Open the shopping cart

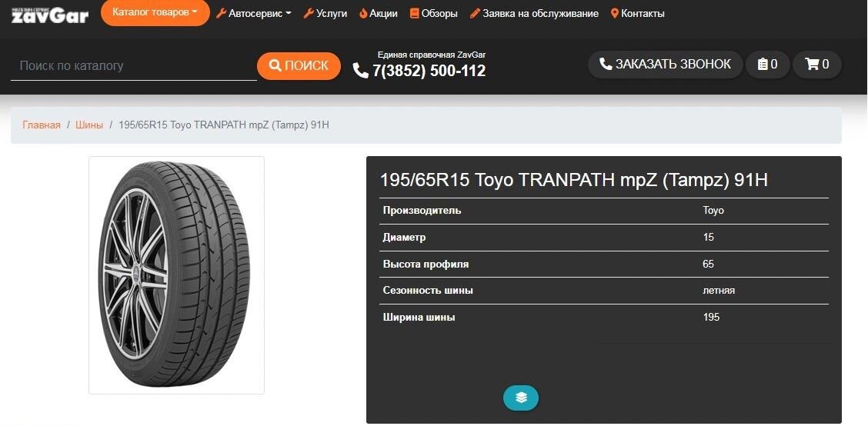click(x=817, y=64)
